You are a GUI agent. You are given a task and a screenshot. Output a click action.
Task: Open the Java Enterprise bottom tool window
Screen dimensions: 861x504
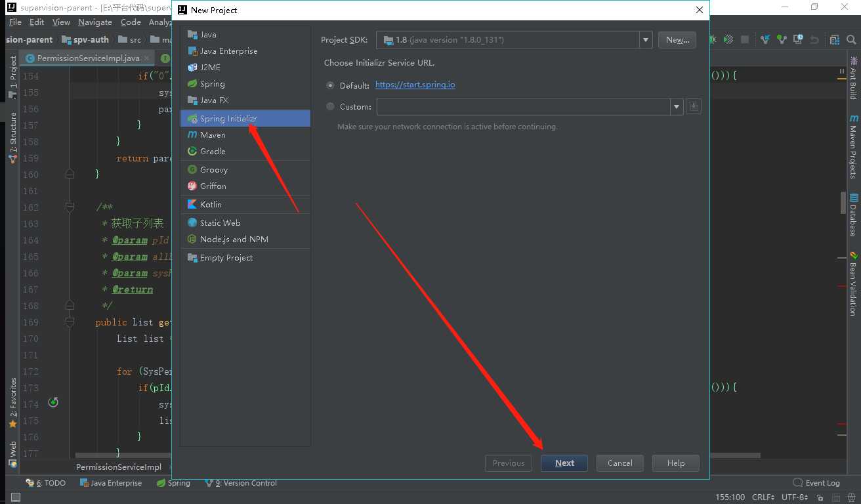pyautogui.click(x=110, y=483)
